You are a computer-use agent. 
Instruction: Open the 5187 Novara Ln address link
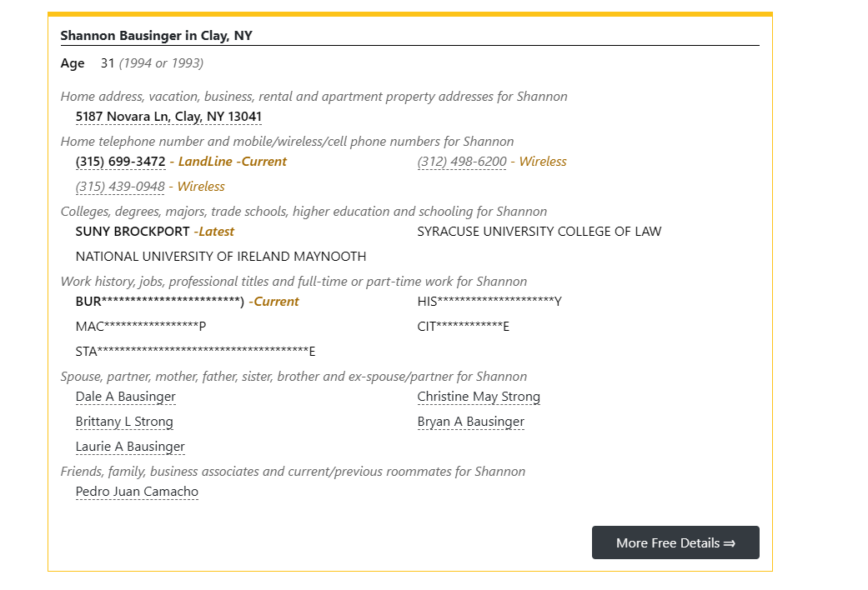(168, 117)
